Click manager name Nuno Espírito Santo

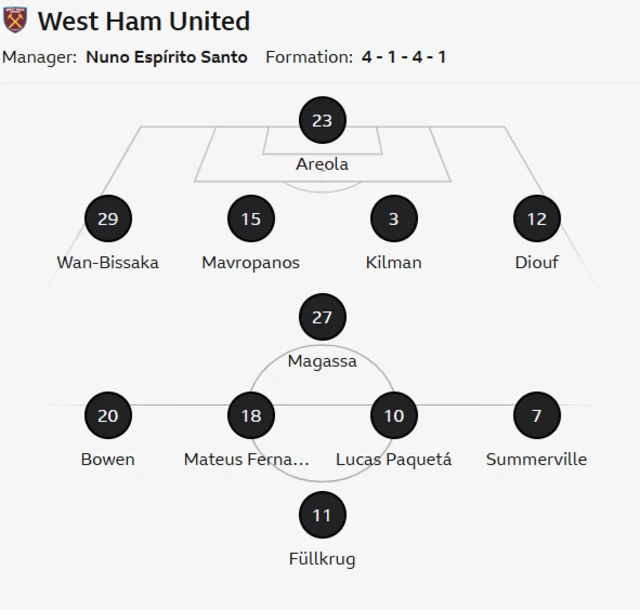(167, 57)
